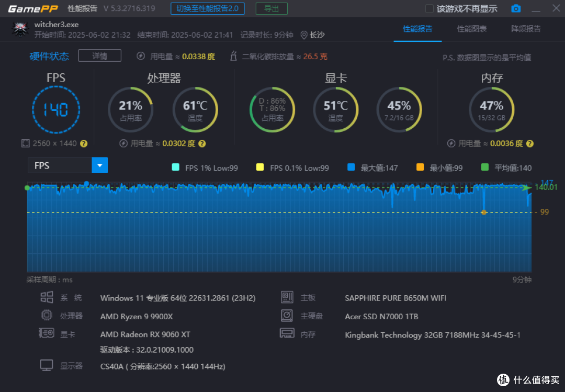This screenshot has width=565, height=392.
Task: Toggle the FPS 0.1% Low yellow legend swatch
Action: tap(260, 167)
